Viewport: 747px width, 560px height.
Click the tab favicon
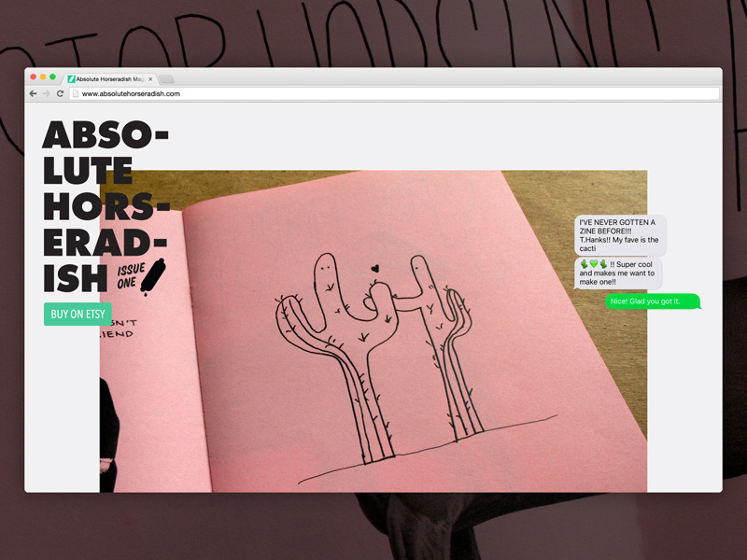(x=72, y=79)
